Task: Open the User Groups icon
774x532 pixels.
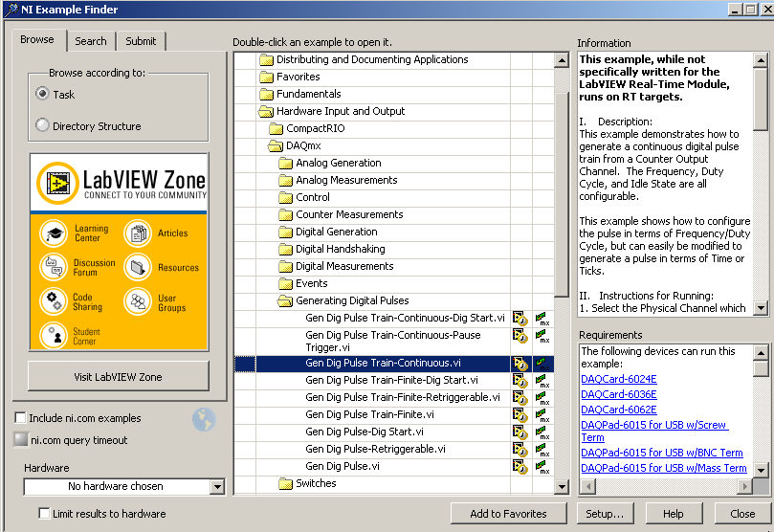Action: 138,301
